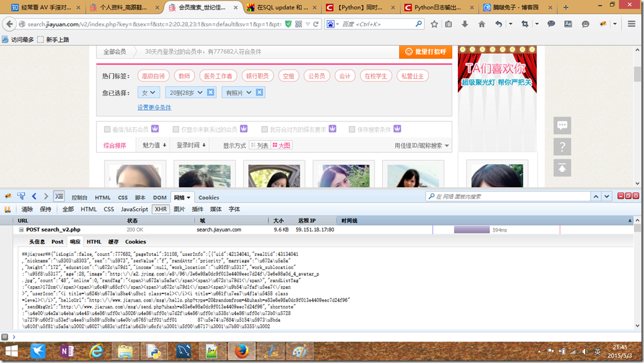
Task: Sort results by 魅力值
Action: [154, 145]
